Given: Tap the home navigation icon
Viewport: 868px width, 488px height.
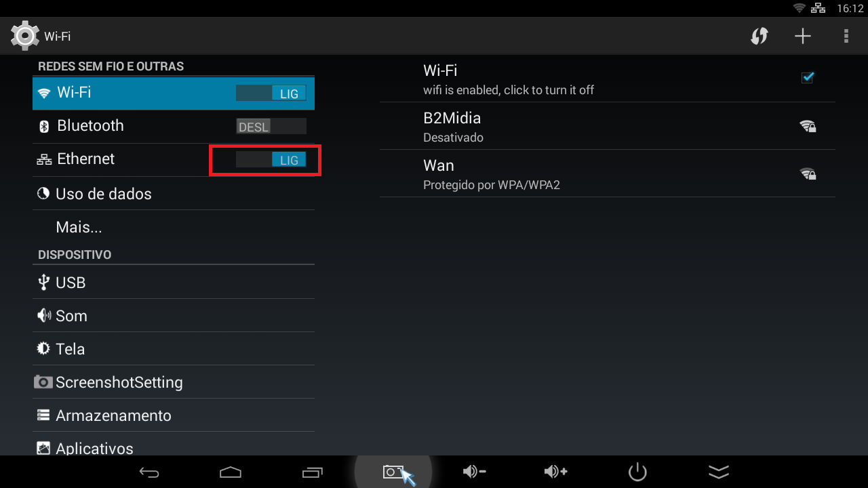Looking at the screenshot, I should [231, 472].
